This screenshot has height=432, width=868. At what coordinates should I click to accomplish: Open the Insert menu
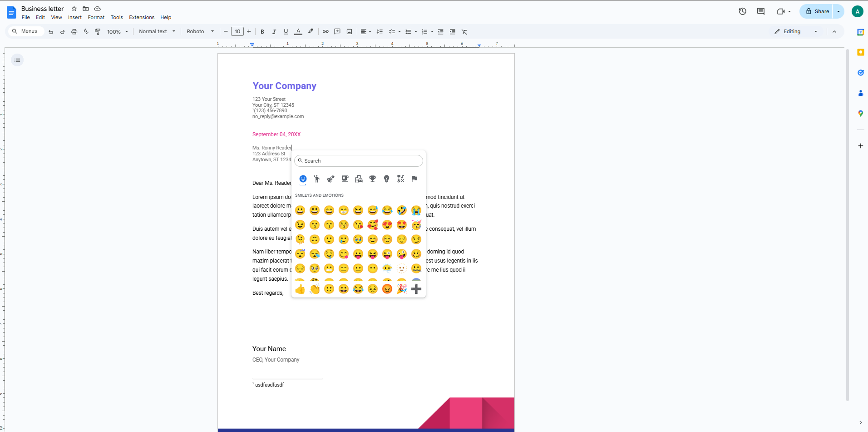coord(75,17)
